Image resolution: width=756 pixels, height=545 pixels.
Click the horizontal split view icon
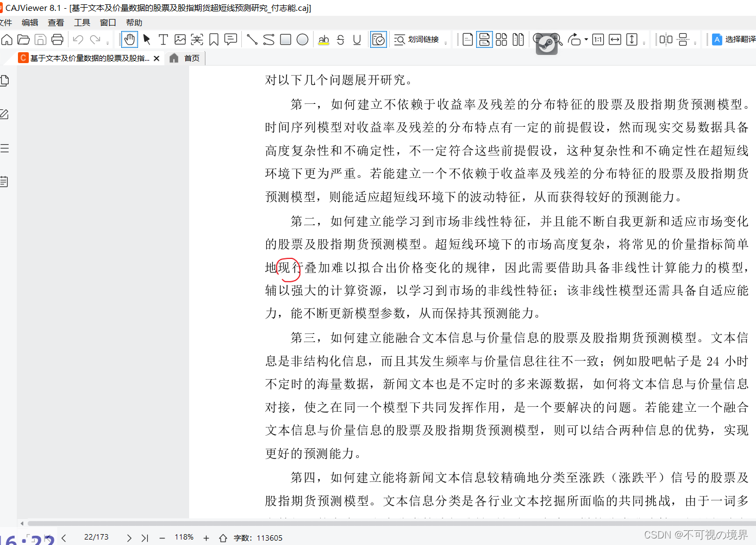(683, 40)
